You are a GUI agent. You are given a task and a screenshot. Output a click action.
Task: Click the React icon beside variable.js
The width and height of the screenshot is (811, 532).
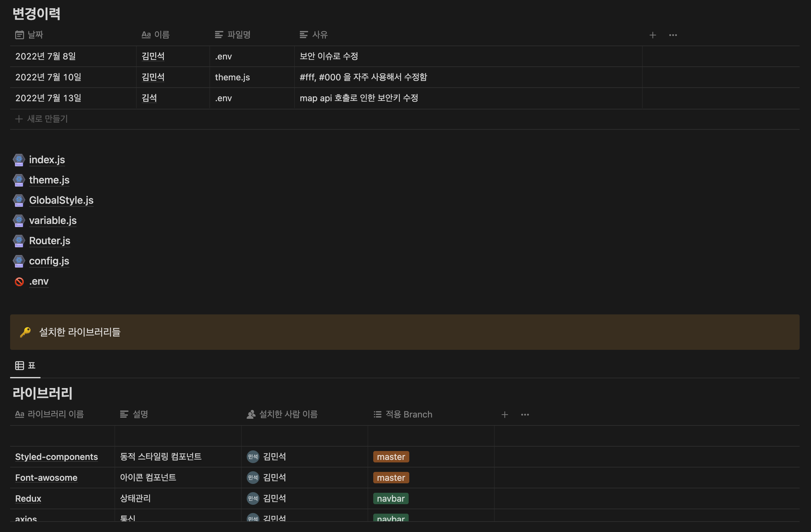click(19, 220)
